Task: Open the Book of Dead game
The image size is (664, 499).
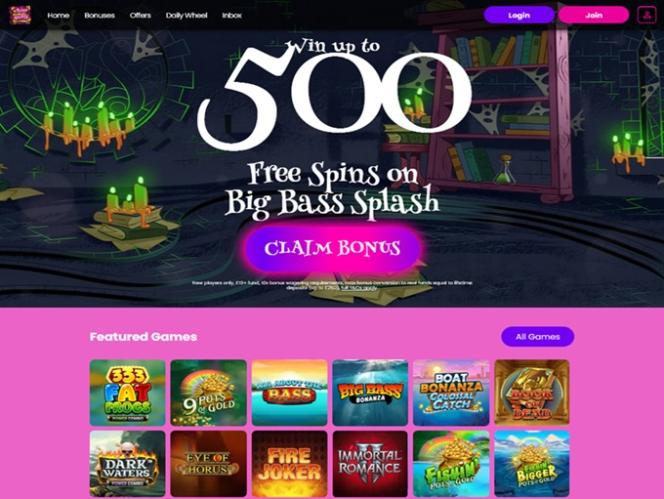Action: (532, 393)
